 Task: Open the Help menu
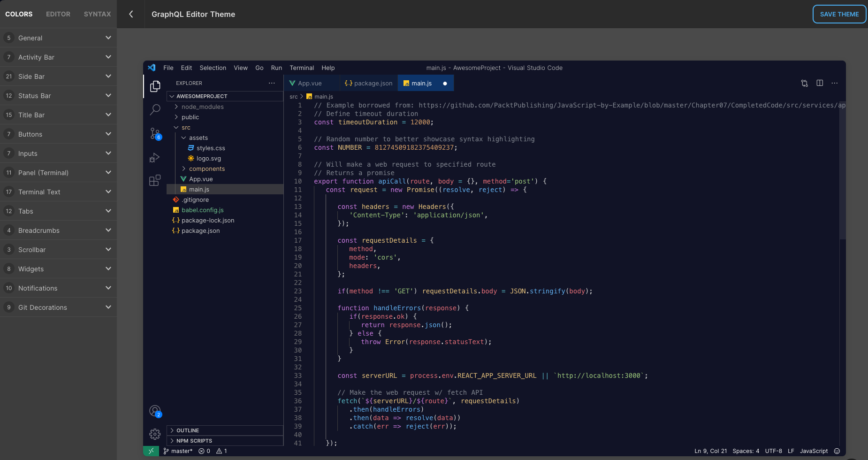(328, 68)
